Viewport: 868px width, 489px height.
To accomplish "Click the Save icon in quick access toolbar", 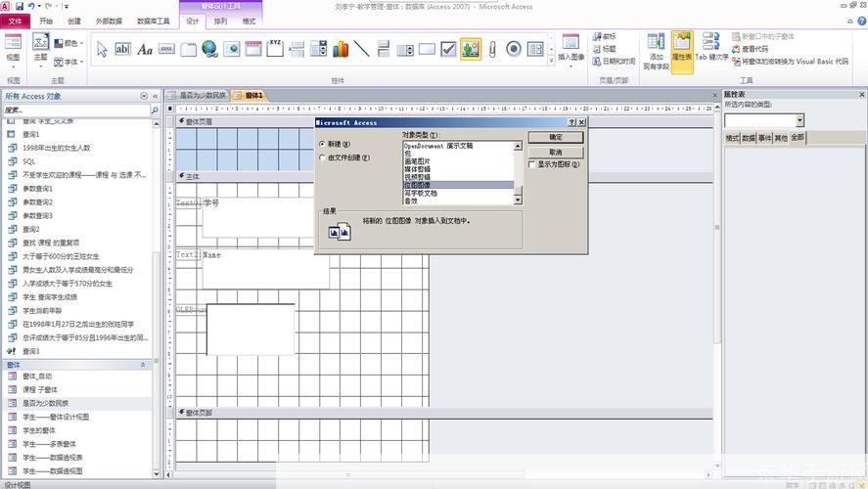I will [x=20, y=6].
